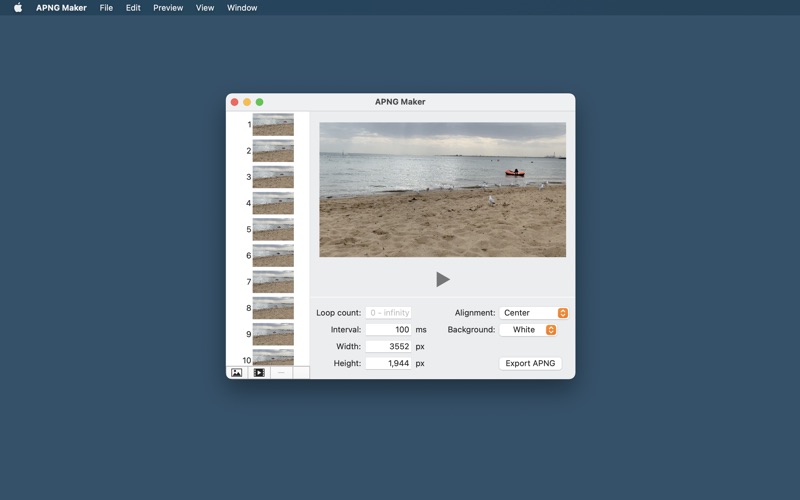The height and width of the screenshot is (500, 800).
Task: Click the APNG Maker window title
Action: click(400, 102)
